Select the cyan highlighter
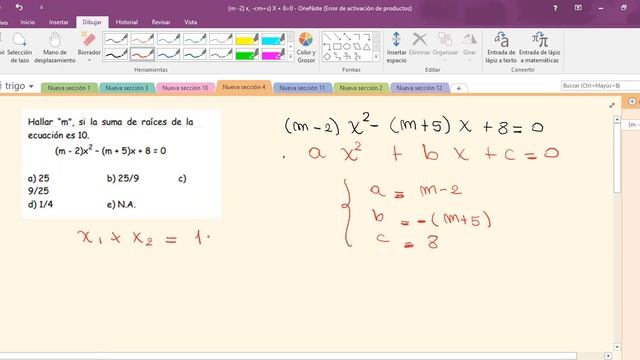Image resolution: width=640 pixels, height=360 pixels. 273,39
